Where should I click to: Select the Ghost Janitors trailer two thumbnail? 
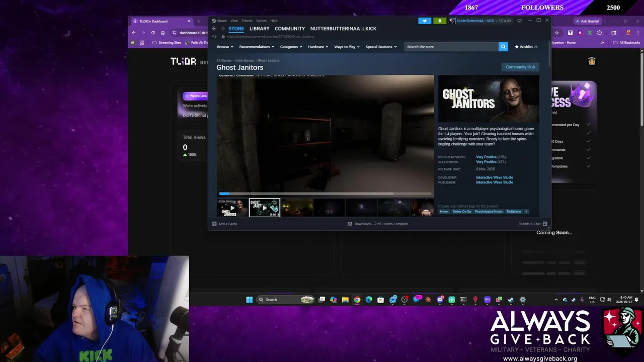(265, 208)
